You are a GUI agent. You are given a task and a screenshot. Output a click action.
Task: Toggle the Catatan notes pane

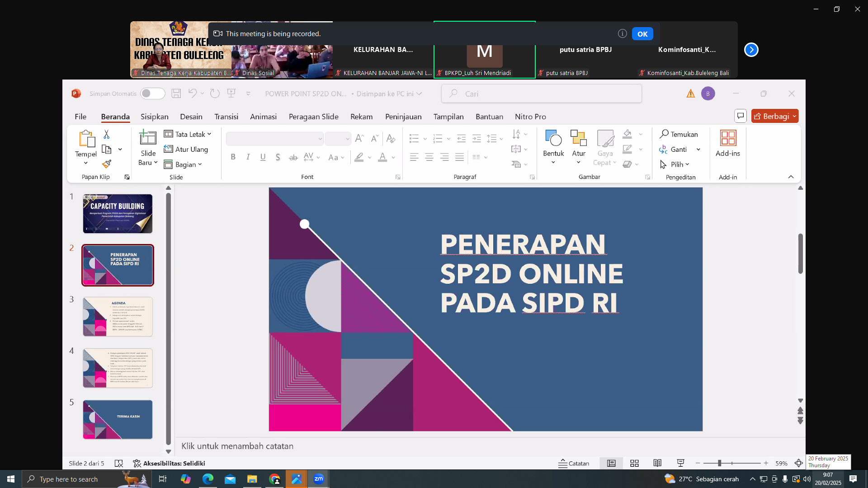point(574,463)
